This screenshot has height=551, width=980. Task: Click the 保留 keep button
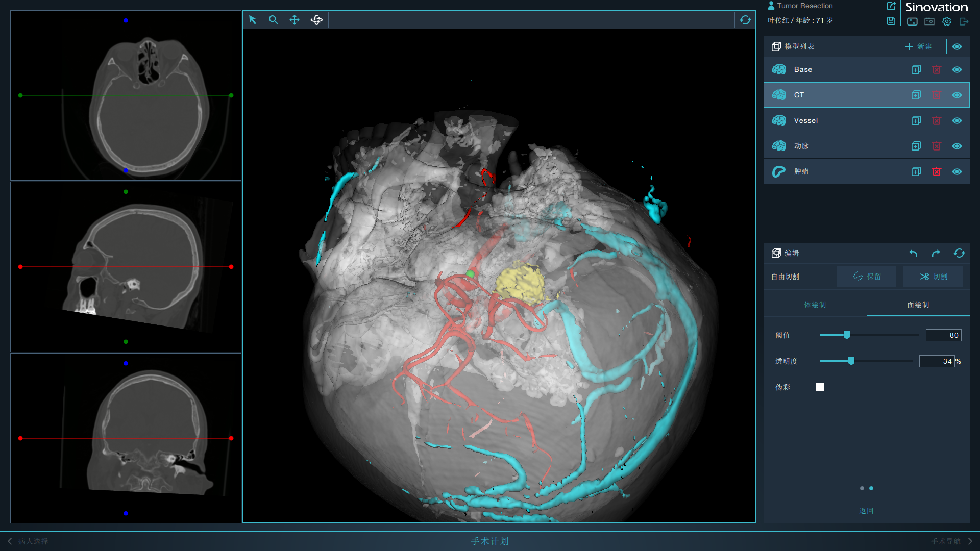tap(867, 277)
